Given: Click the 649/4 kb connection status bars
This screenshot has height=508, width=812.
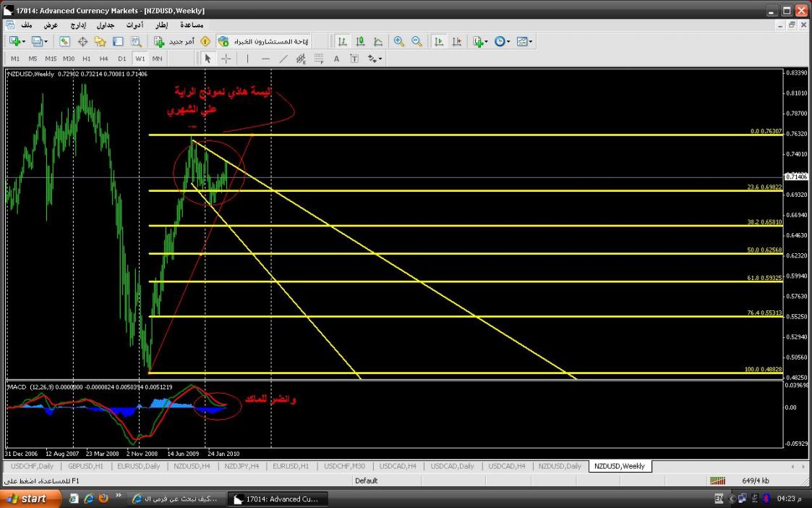Looking at the screenshot, I should (x=717, y=481).
